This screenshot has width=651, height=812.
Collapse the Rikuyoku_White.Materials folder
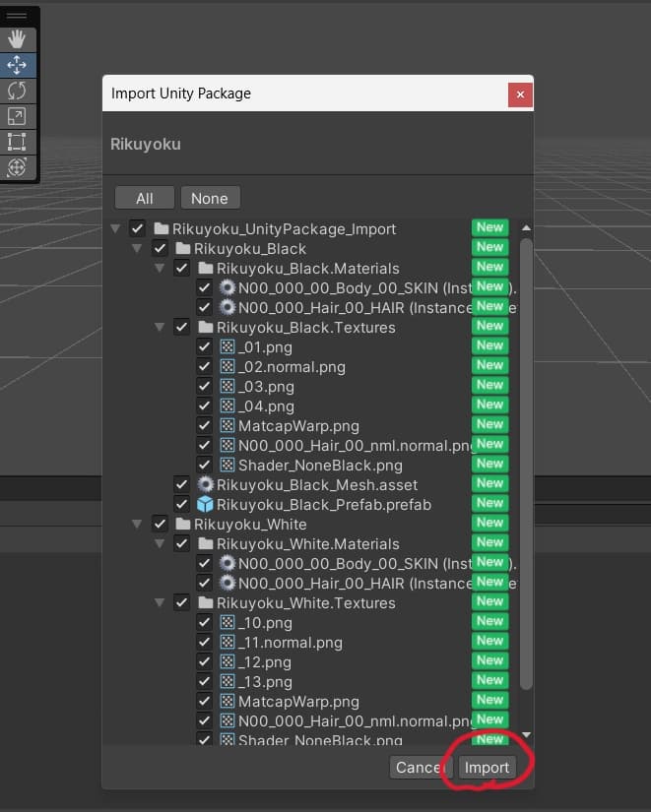[160, 543]
